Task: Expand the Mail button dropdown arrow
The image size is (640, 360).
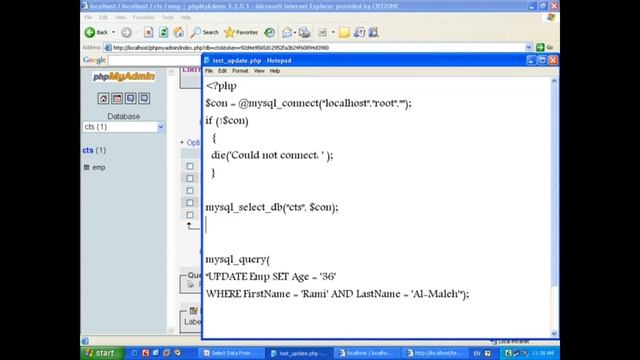Action: tap(295, 32)
